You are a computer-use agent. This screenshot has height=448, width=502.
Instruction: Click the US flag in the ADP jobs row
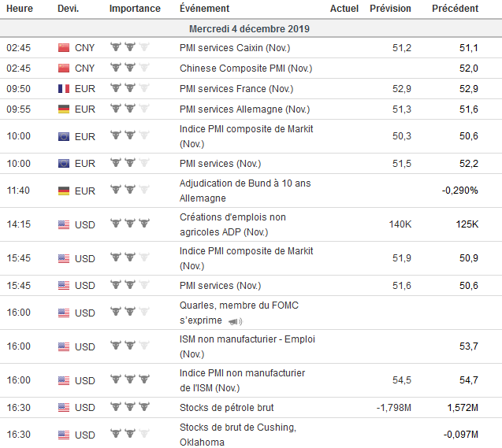64,224
